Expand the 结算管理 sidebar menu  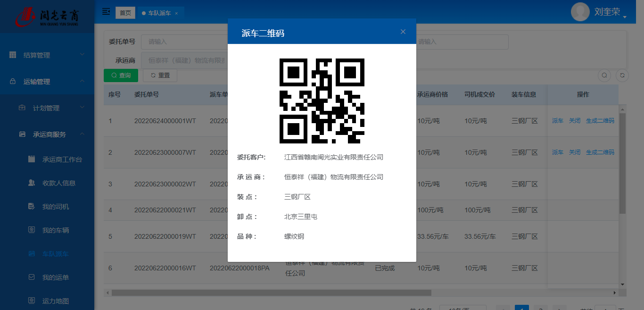(47, 55)
